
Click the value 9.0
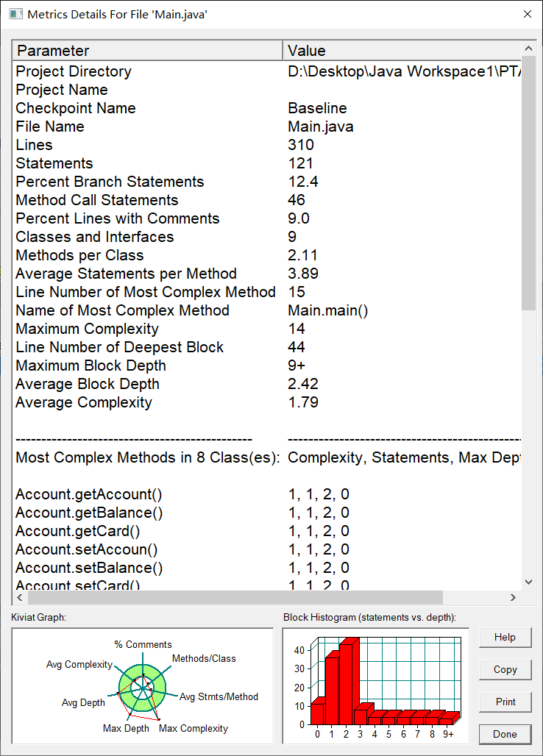pyautogui.click(x=299, y=218)
